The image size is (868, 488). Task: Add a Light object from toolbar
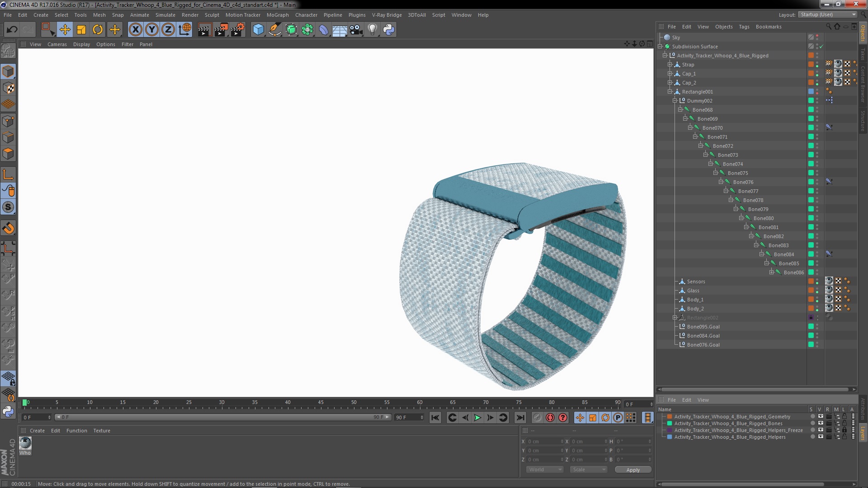pyautogui.click(x=372, y=30)
